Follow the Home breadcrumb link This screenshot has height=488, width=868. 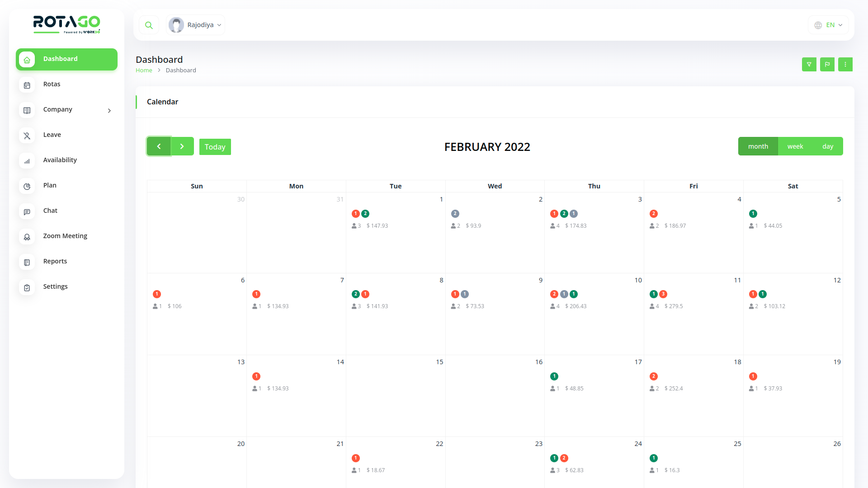pyautogui.click(x=144, y=70)
